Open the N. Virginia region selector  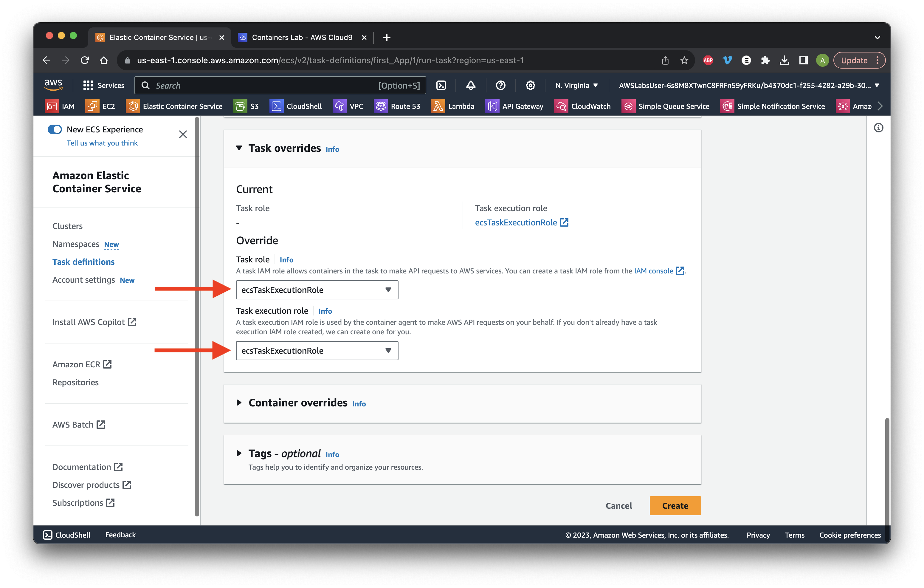[x=576, y=85]
